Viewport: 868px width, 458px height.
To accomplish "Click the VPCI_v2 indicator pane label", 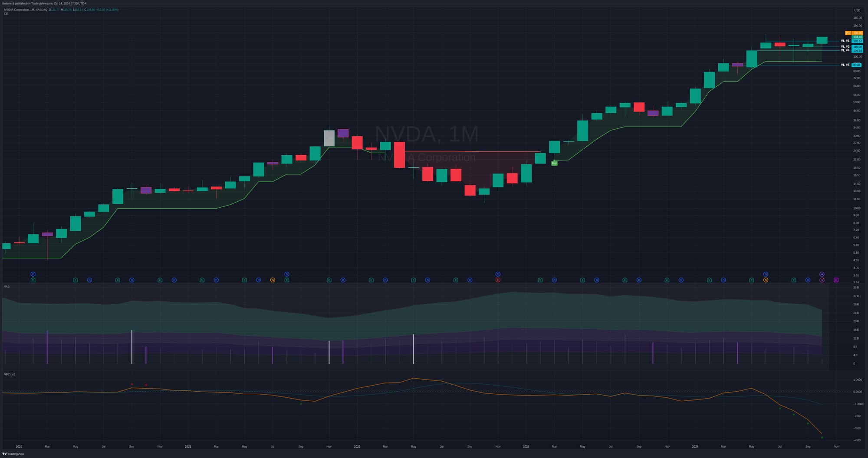I will pos(10,374).
